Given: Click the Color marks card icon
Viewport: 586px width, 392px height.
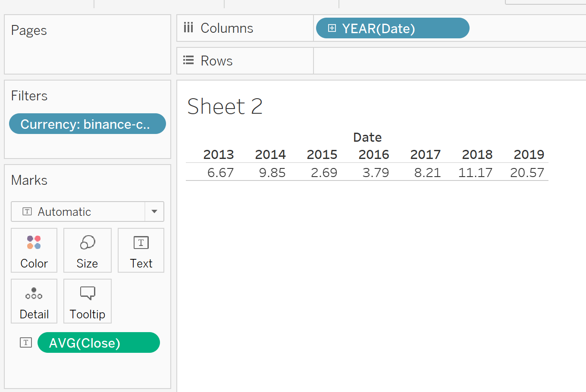Looking at the screenshot, I should pos(34,243).
